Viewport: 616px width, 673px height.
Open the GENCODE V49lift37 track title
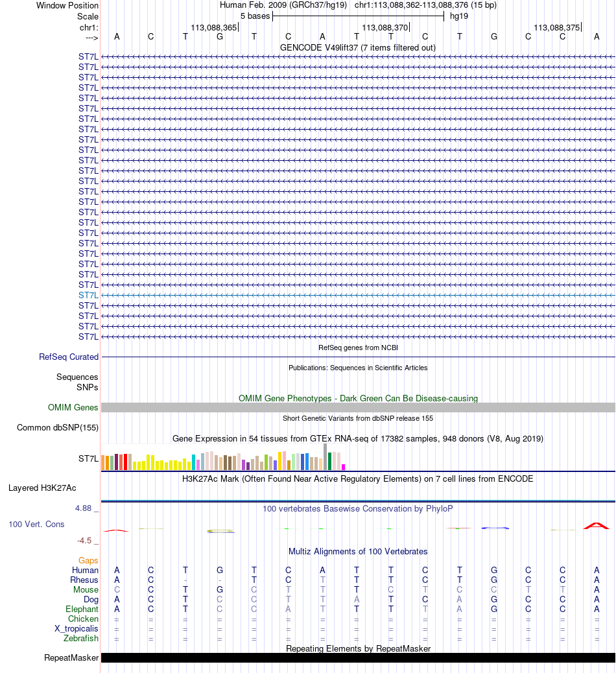[x=357, y=47]
